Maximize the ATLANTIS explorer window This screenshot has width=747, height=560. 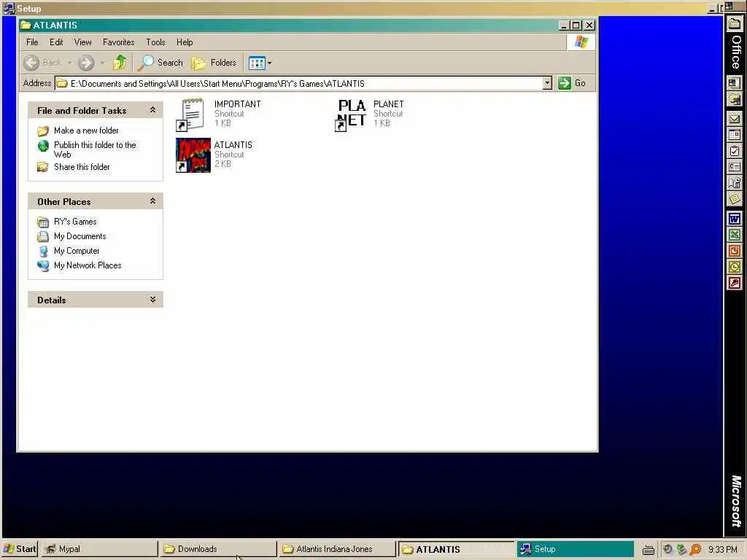[x=576, y=26]
